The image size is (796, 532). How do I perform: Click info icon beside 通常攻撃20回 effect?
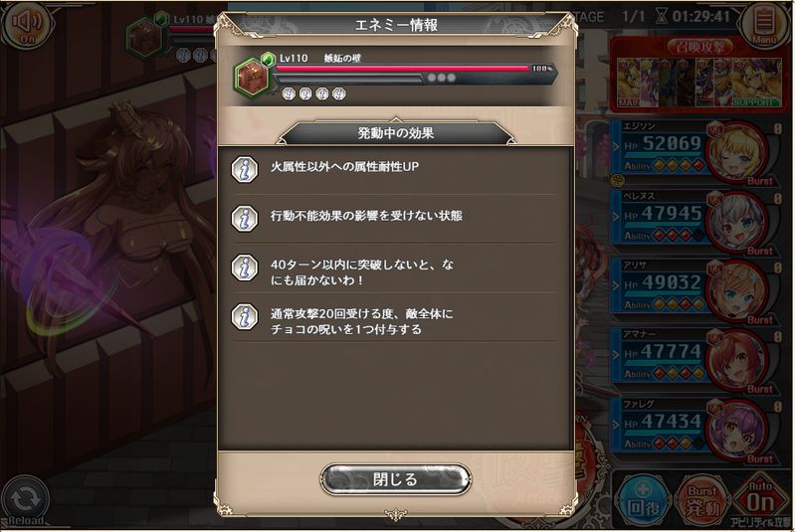click(245, 317)
